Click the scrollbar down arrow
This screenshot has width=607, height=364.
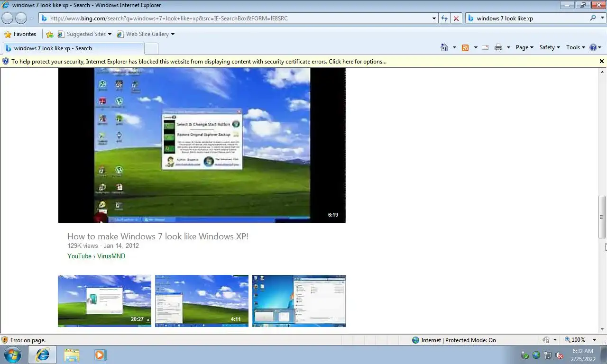[x=602, y=329]
